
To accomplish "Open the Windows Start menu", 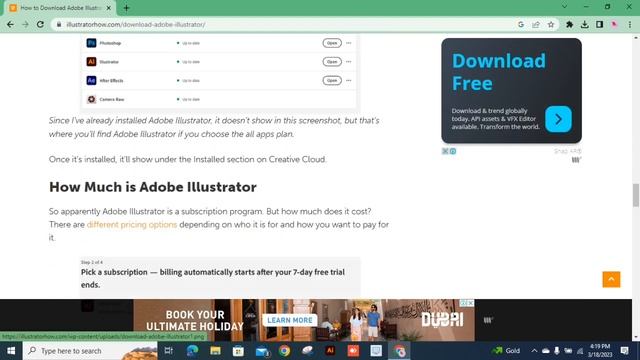I will pos(11,351).
